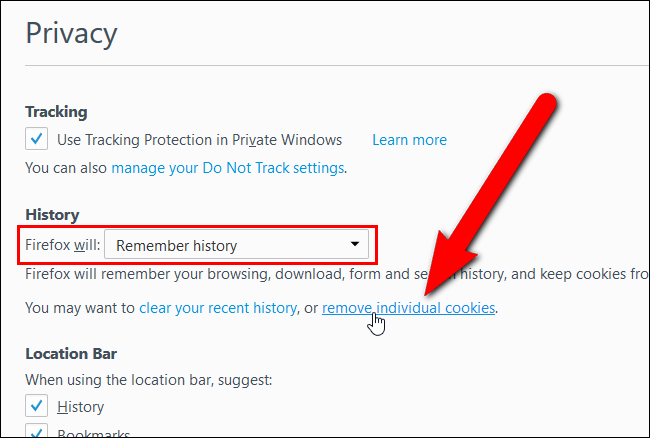
Task: Click 'remove individual cookies' link
Action: coord(408,308)
